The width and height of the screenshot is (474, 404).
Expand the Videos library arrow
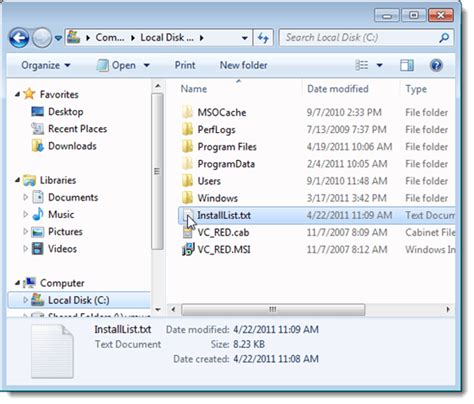(25, 248)
